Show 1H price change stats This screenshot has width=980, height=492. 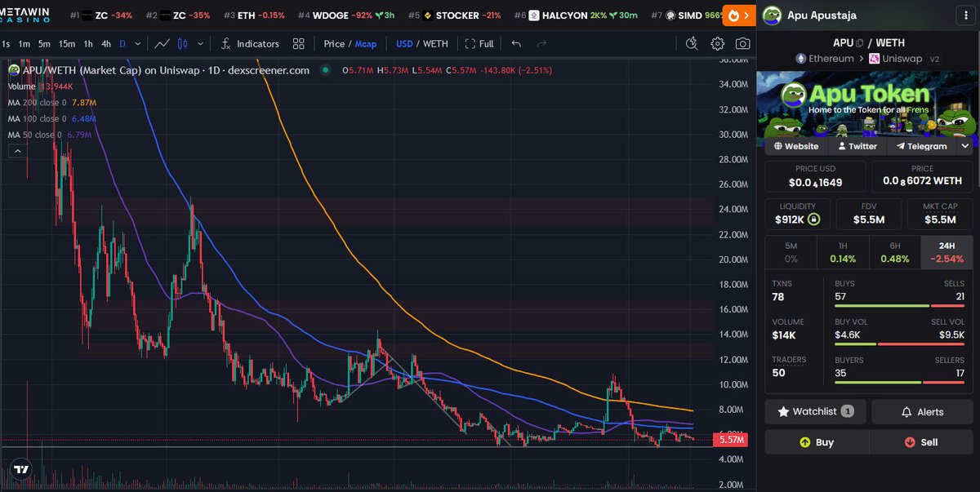tap(843, 252)
